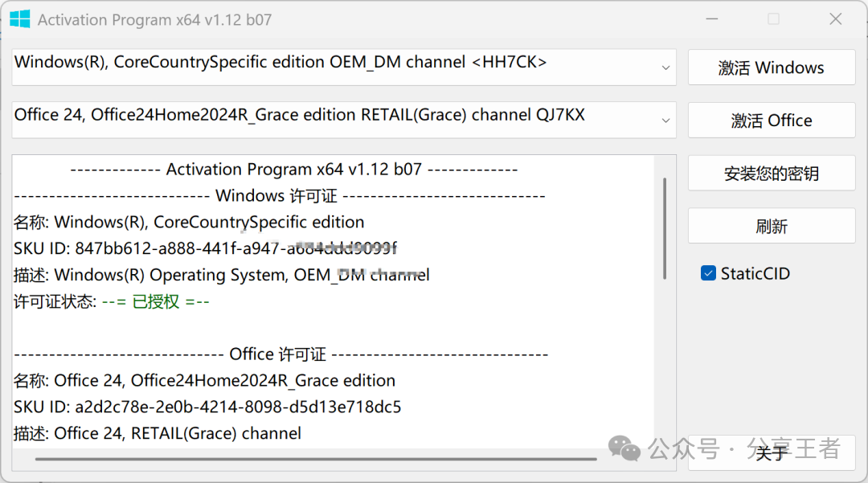Click the horizontal scrollbar of the log panel
Screen dimensions: 868x483
pyautogui.click(x=316, y=459)
